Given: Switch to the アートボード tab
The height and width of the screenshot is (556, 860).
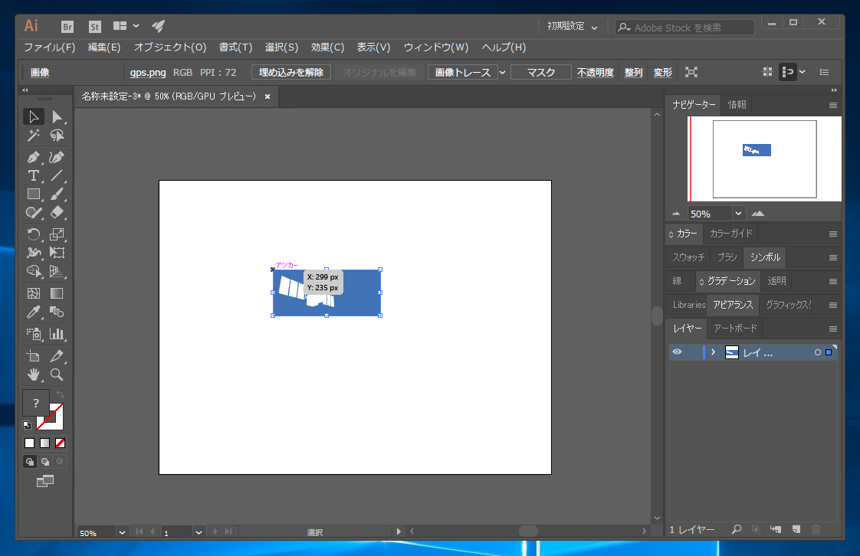Looking at the screenshot, I should 735,328.
